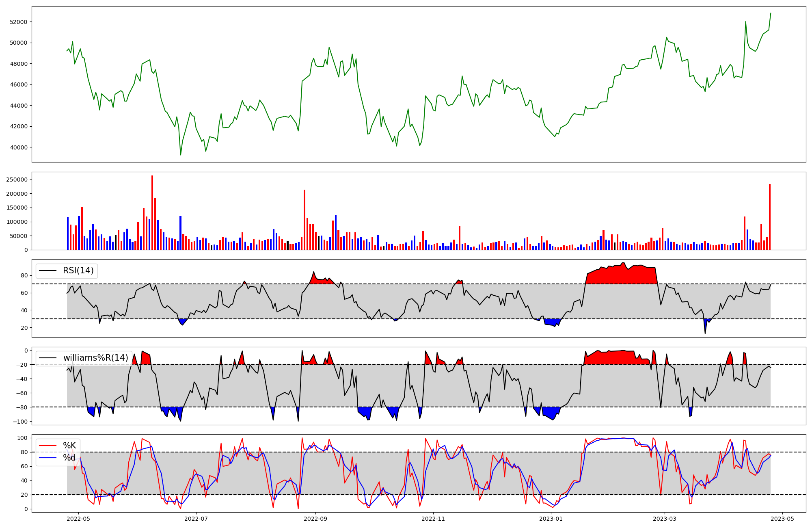Viewport: 812px width, 528px height.
Task: Click the tallest red volume bar
Action: (152, 212)
